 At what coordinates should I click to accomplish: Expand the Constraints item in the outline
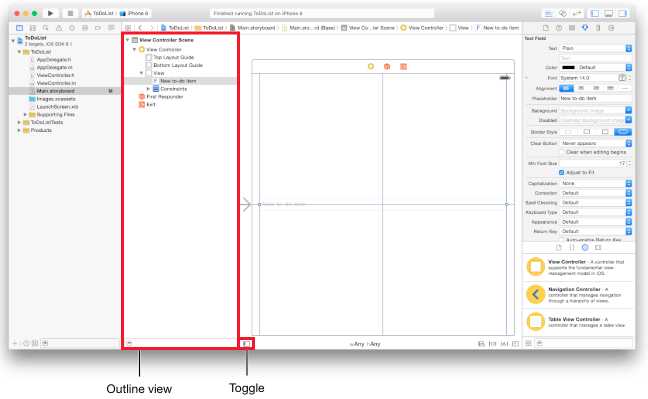click(148, 89)
